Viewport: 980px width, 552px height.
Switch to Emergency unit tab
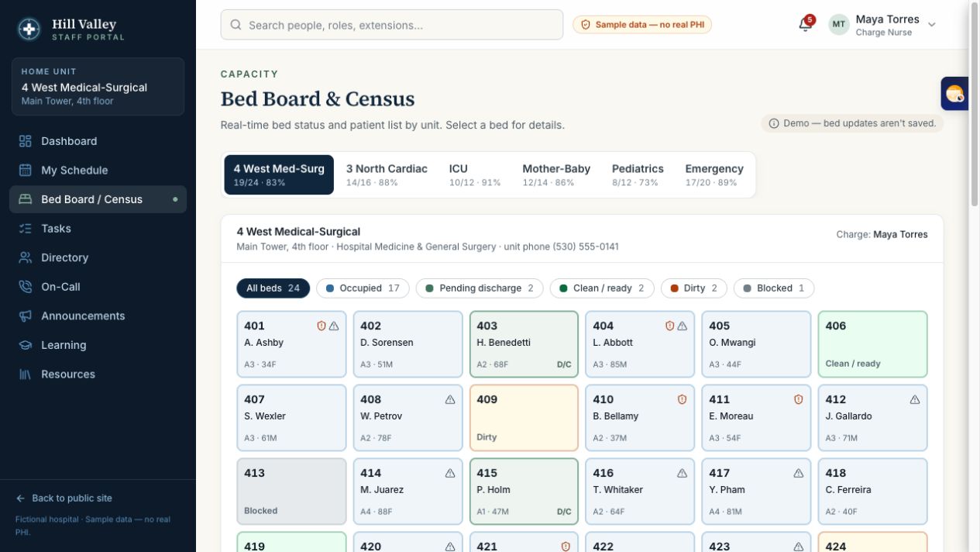pyautogui.click(x=714, y=174)
